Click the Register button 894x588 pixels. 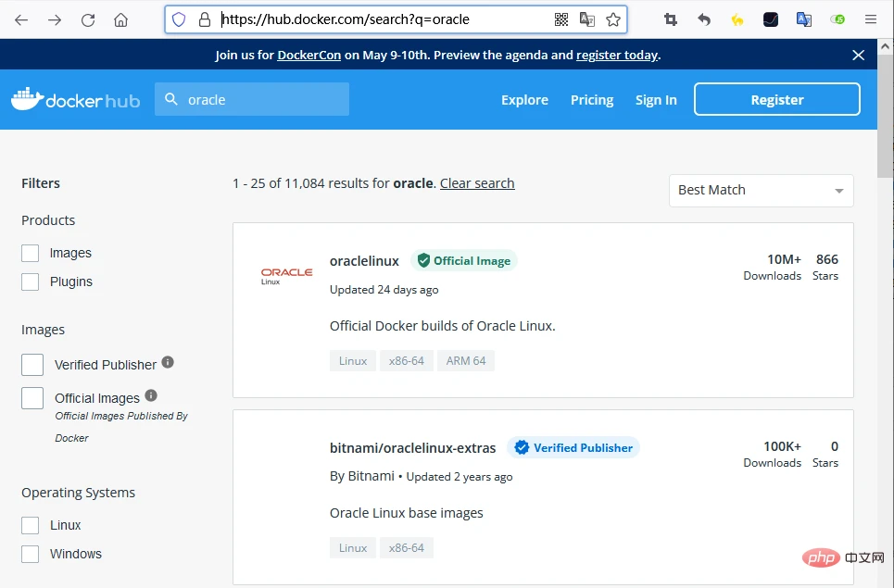[776, 99]
